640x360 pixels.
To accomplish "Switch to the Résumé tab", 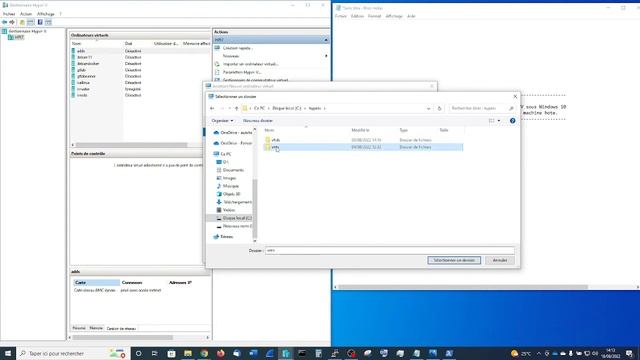I will pos(79,328).
